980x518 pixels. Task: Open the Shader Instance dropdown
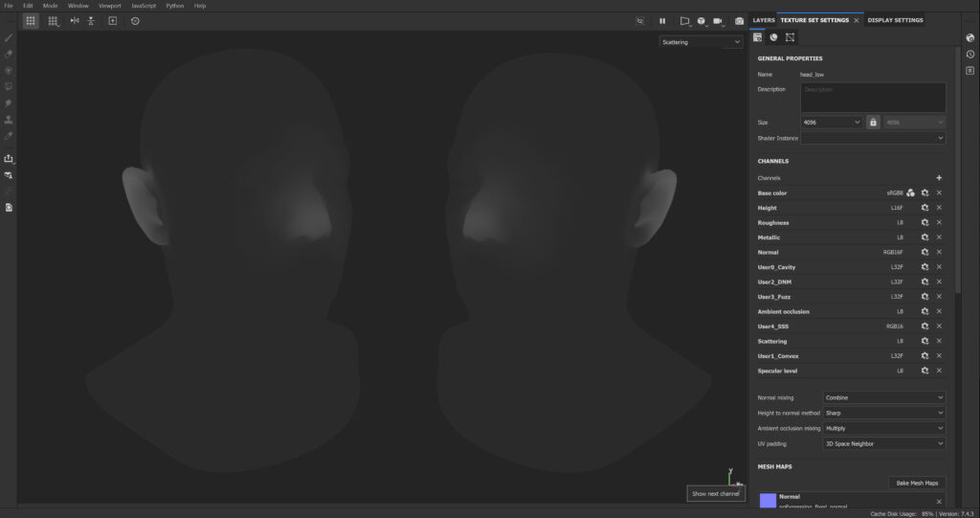(873, 138)
